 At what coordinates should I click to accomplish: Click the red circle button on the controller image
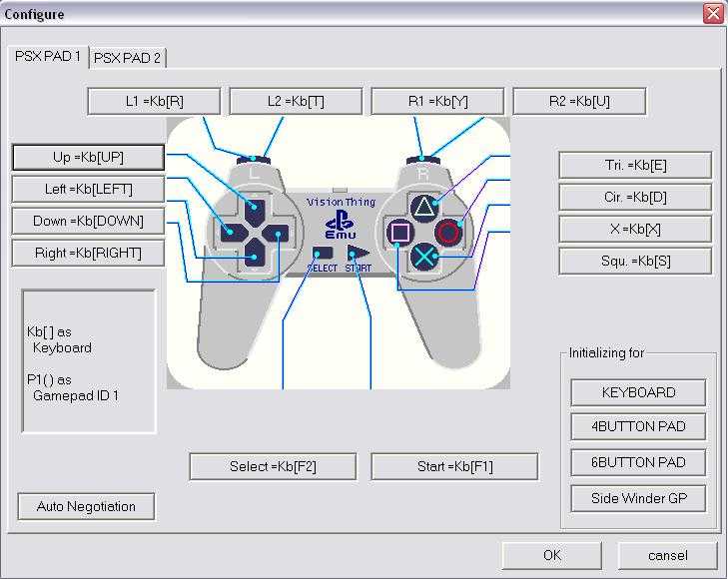[x=448, y=233]
